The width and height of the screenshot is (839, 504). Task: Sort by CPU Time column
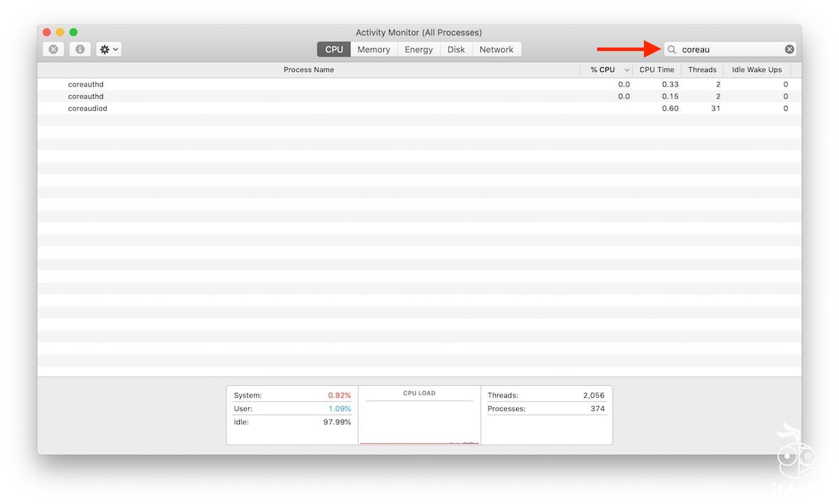tap(657, 70)
